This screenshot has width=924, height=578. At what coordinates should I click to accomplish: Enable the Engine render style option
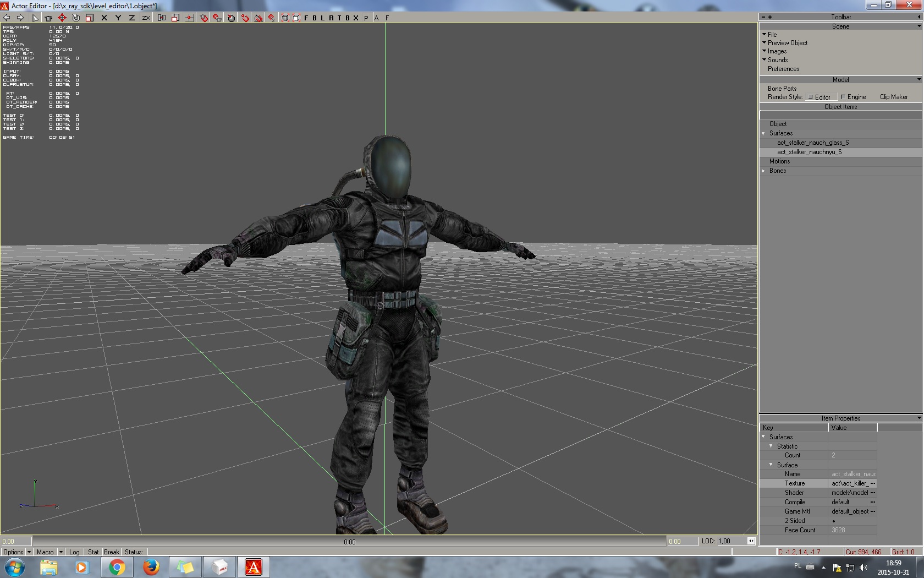(x=853, y=97)
